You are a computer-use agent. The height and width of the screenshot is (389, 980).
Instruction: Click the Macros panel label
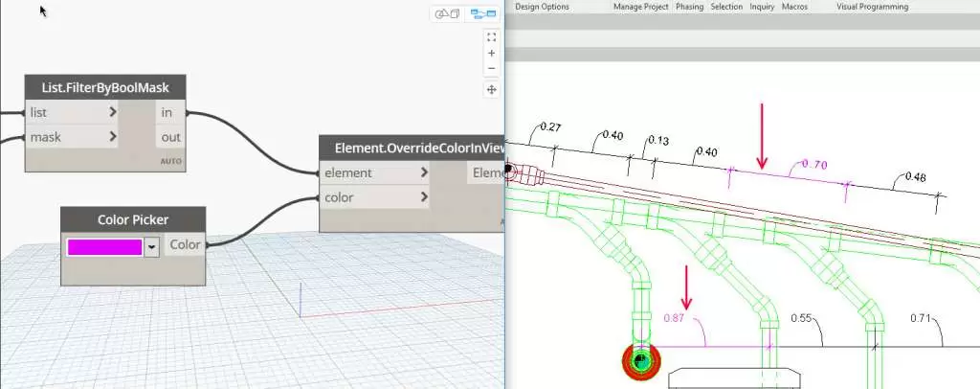[x=793, y=7]
